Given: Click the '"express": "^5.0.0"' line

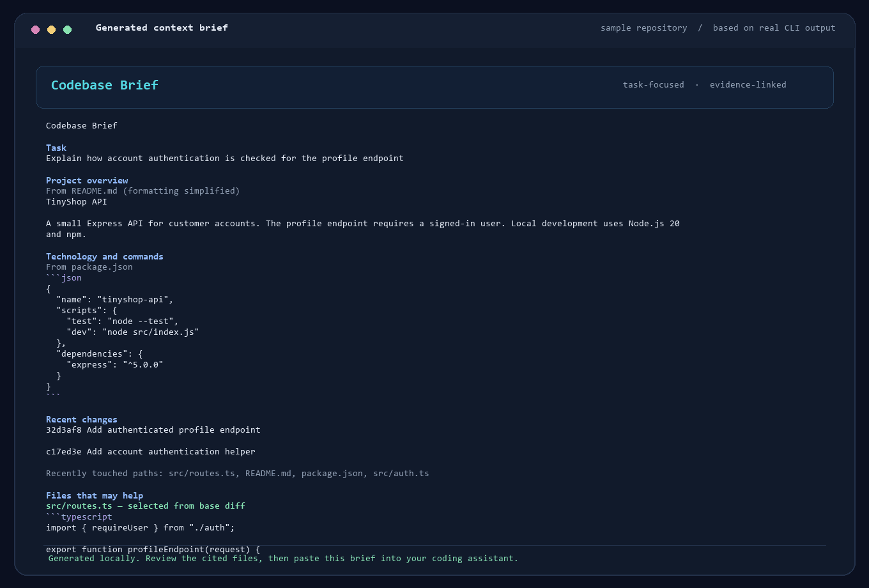Looking at the screenshot, I should [x=115, y=364].
